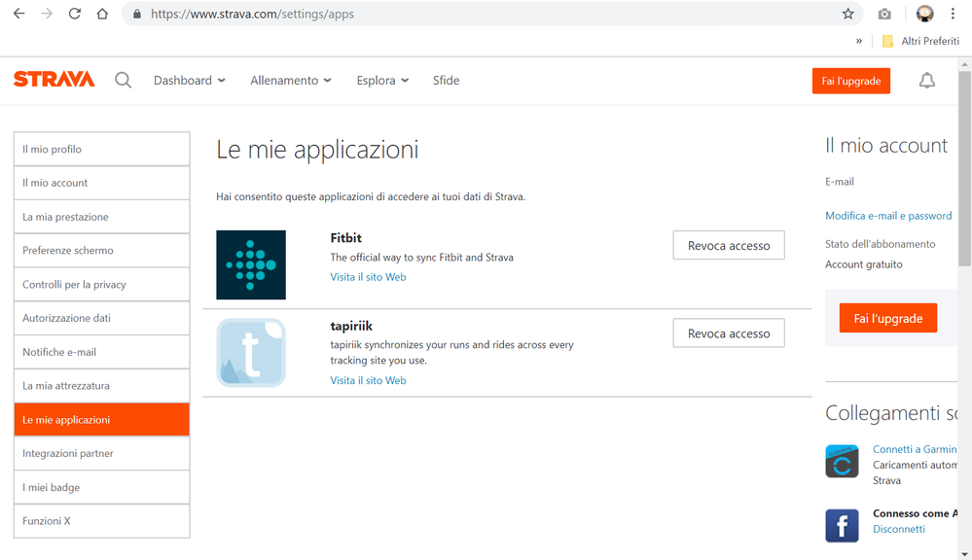Expand the Esplora dropdown menu
Viewport: 972px width, 560px height.
click(382, 81)
